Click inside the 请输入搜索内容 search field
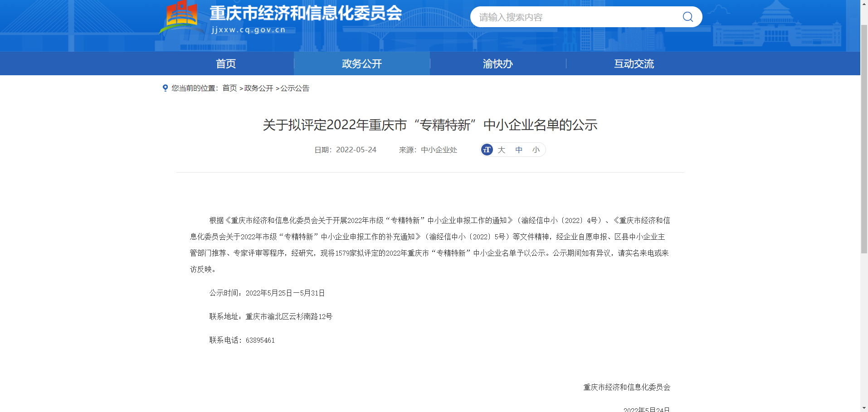The width and height of the screenshot is (868, 412). pos(567,16)
